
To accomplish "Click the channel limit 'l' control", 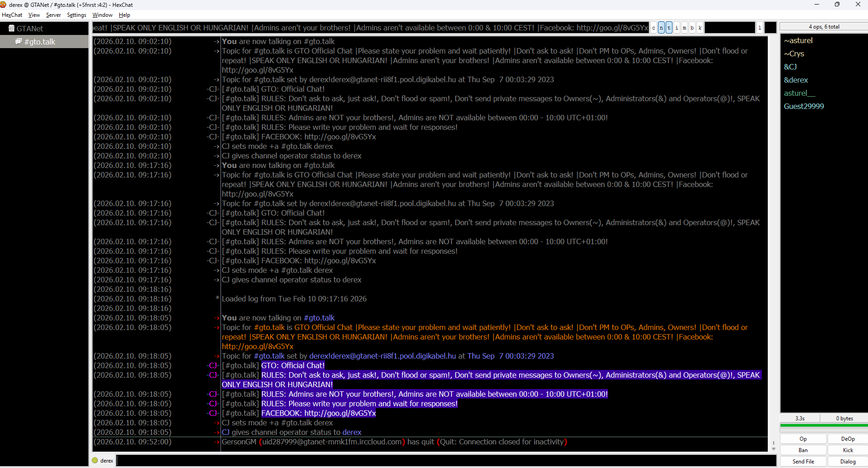I will click(760, 28).
